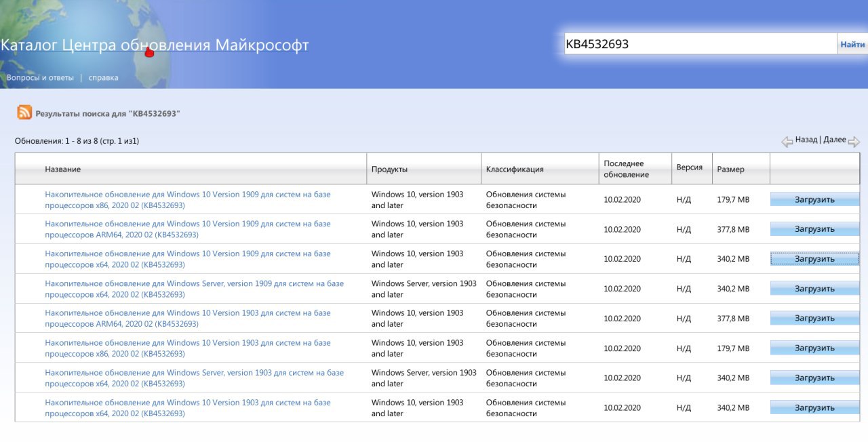Viewport: 868px width, 444px height.
Task: Go to Каталог Центра обновления Майкрософт home
Action: pyautogui.click(x=155, y=45)
